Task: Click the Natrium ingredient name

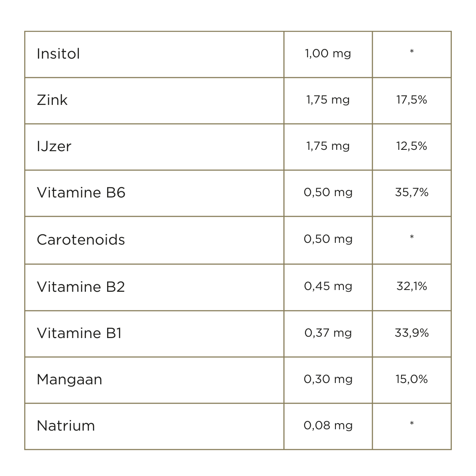Action: pos(66,426)
